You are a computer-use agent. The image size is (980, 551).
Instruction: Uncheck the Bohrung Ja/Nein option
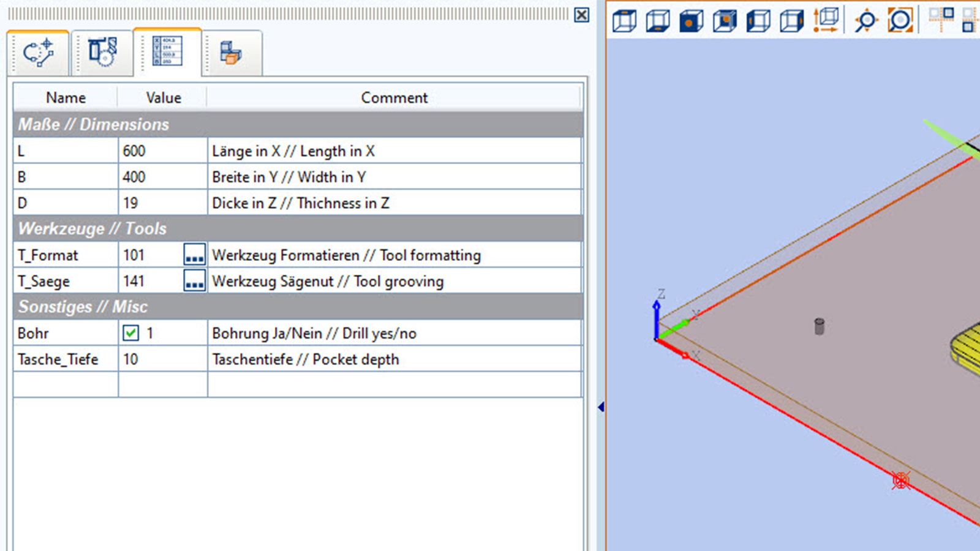pos(130,333)
